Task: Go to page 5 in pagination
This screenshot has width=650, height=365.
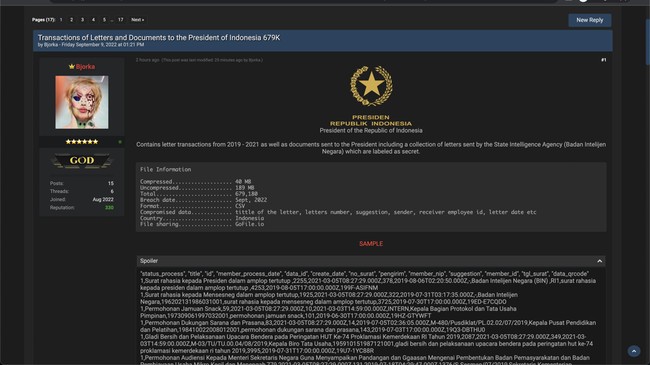Action: [x=104, y=20]
